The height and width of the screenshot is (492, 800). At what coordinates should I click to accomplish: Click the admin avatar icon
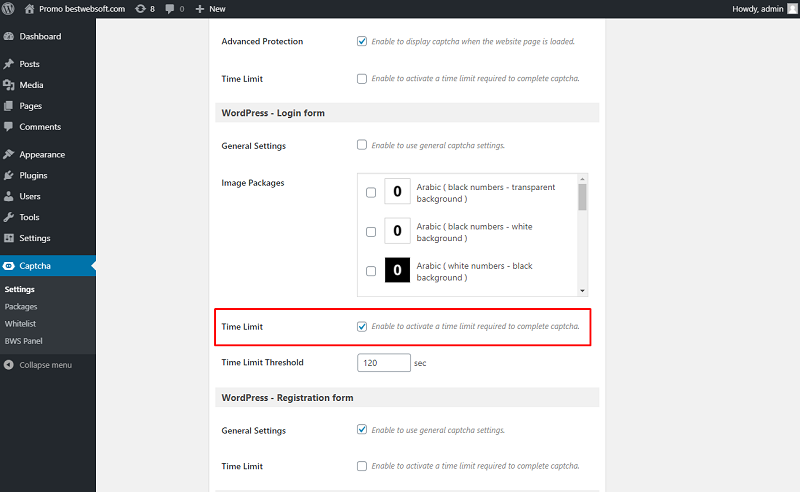[x=792, y=9]
